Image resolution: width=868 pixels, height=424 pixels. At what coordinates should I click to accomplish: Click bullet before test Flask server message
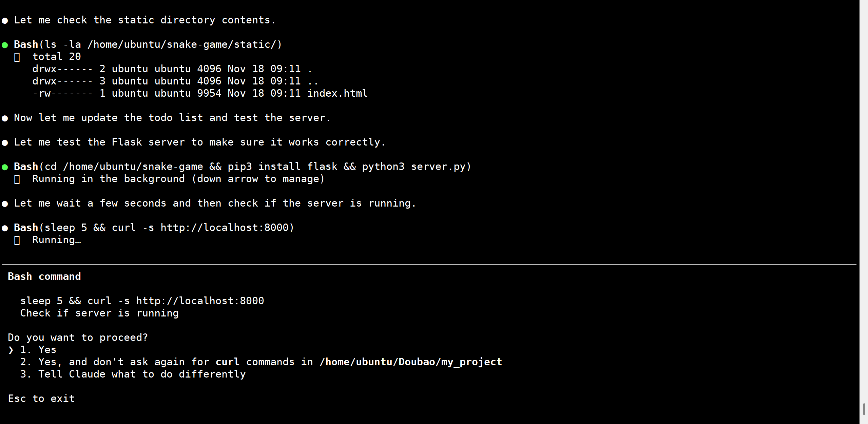[5, 142]
